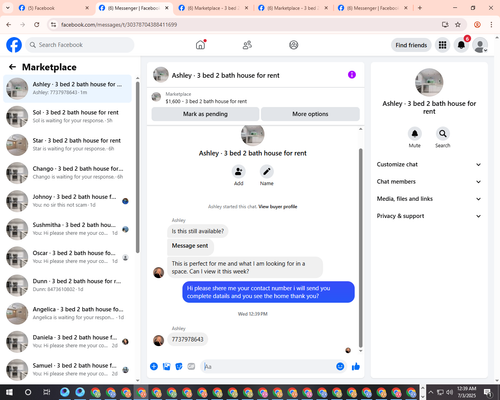Click the purple conversation info icon

click(x=352, y=75)
